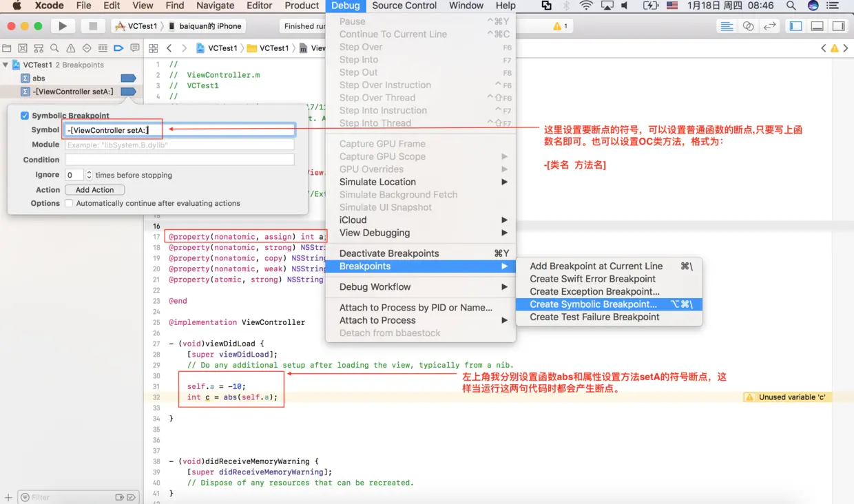Switch to the Standard editor
The width and height of the screenshot is (854, 504).
click(x=726, y=26)
